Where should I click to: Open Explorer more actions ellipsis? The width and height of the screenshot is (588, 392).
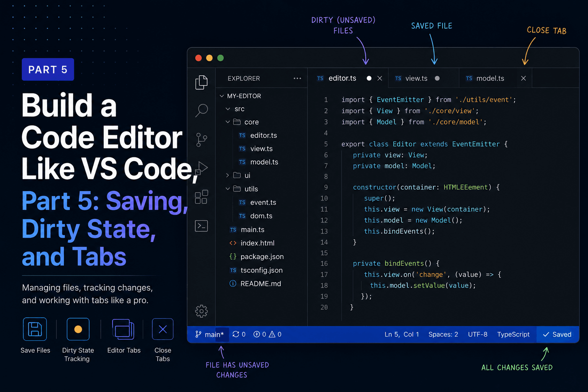click(x=297, y=78)
